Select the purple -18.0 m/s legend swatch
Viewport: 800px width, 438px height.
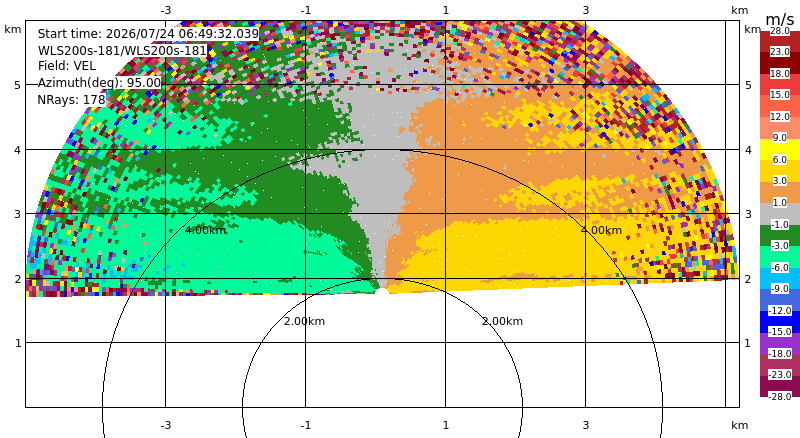click(780, 343)
